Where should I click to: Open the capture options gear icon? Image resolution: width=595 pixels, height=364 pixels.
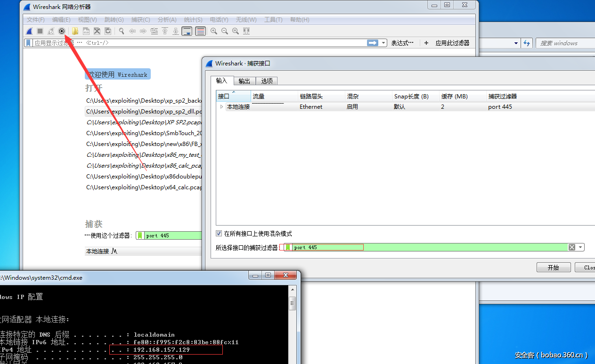click(62, 31)
